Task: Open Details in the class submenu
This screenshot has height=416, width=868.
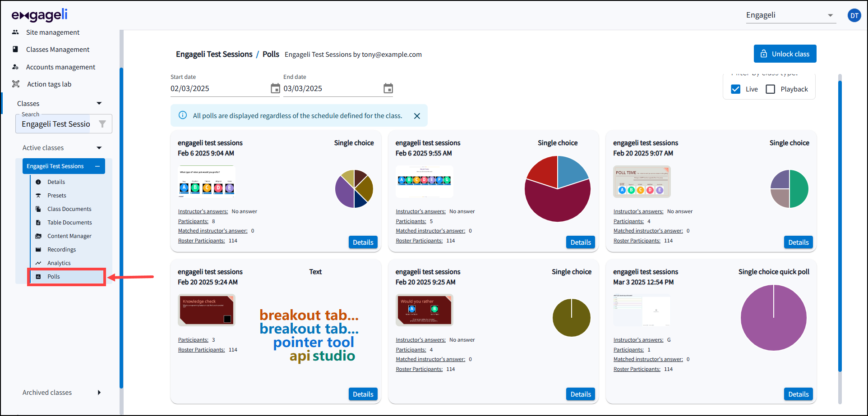Action: (56, 182)
